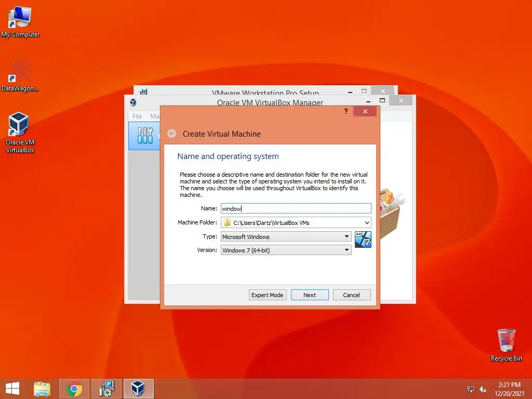Maximize the VirtualBox Manager window
The image size is (532, 399).
click(x=382, y=100)
